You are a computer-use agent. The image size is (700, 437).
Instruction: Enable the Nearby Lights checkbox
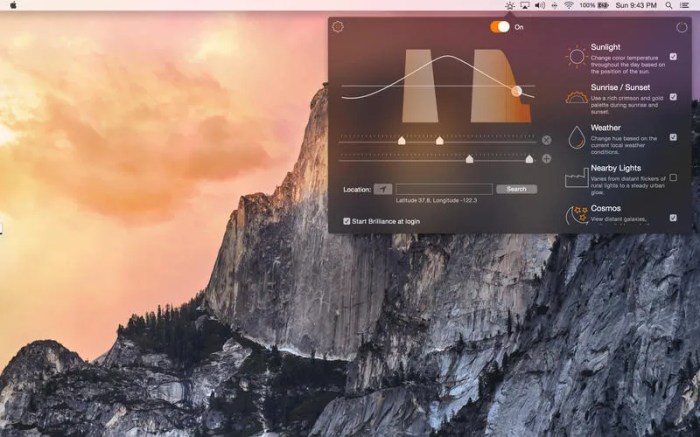point(673,178)
